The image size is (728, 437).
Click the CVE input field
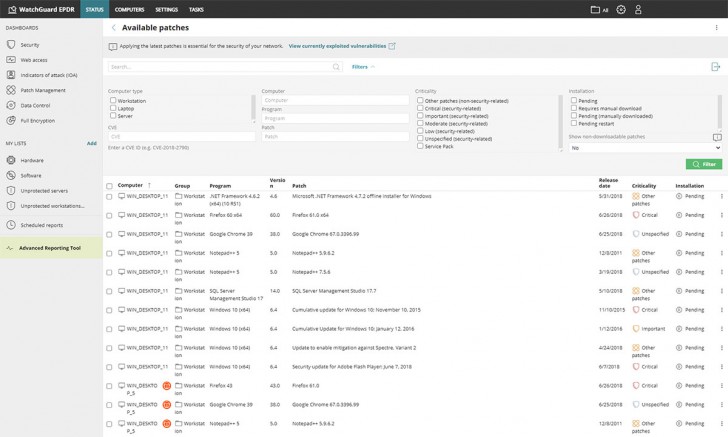pyautogui.click(x=182, y=137)
